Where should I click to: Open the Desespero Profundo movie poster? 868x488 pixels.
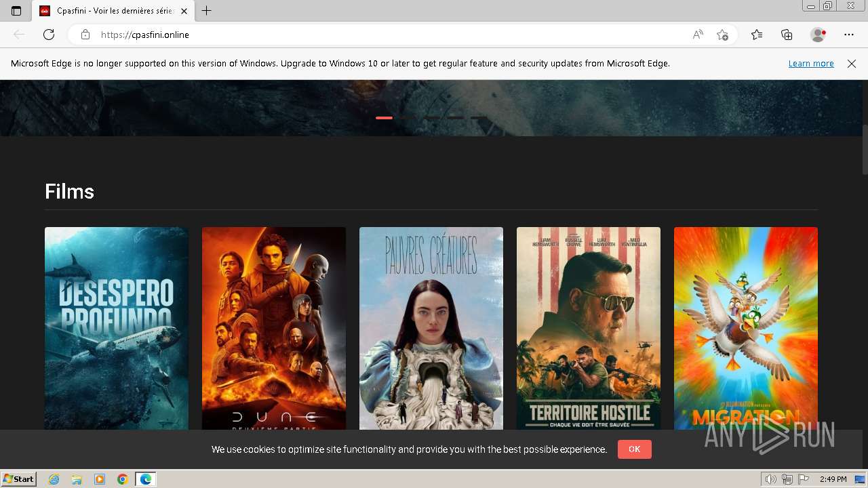(x=117, y=328)
